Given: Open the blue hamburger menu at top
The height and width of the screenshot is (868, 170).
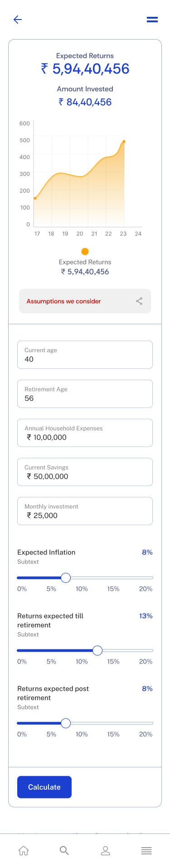Looking at the screenshot, I should point(152,20).
